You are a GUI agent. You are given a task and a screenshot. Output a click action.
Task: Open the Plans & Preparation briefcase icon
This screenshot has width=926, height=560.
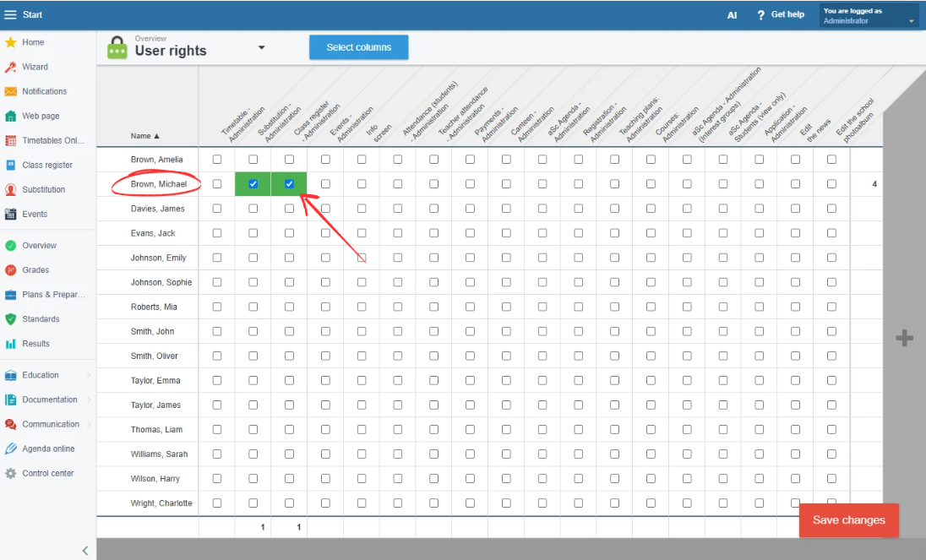pos(11,295)
